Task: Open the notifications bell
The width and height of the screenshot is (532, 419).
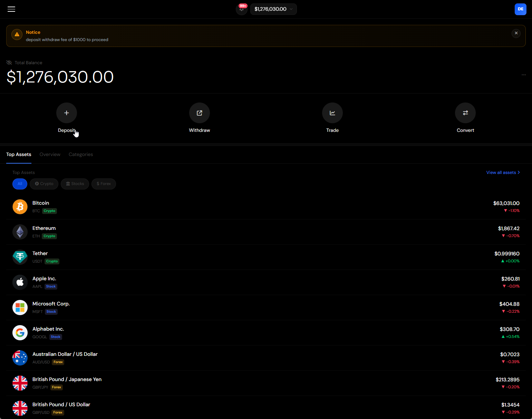Action: [x=242, y=9]
